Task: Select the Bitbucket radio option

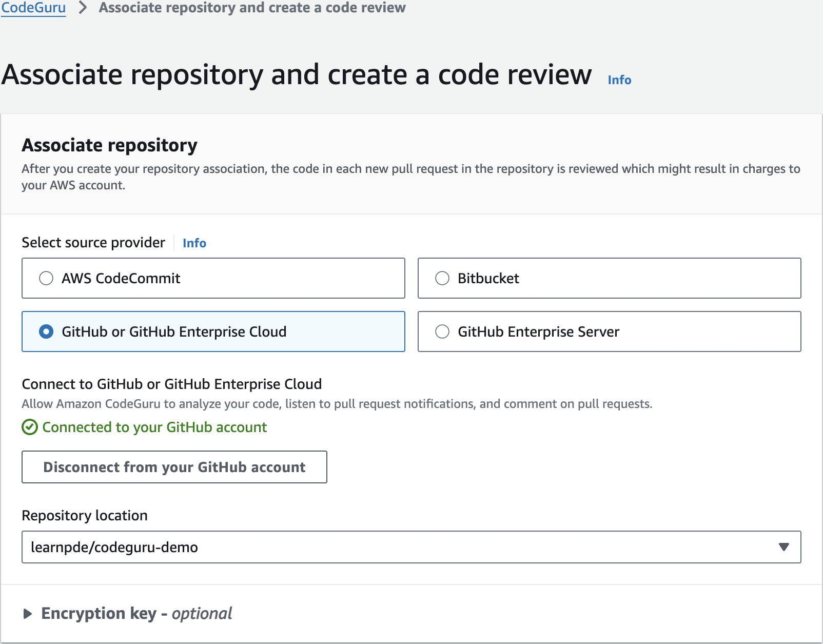Action: (x=610, y=278)
